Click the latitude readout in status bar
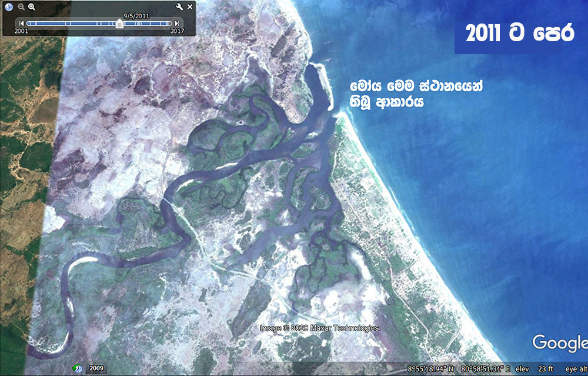 [431, 369]
